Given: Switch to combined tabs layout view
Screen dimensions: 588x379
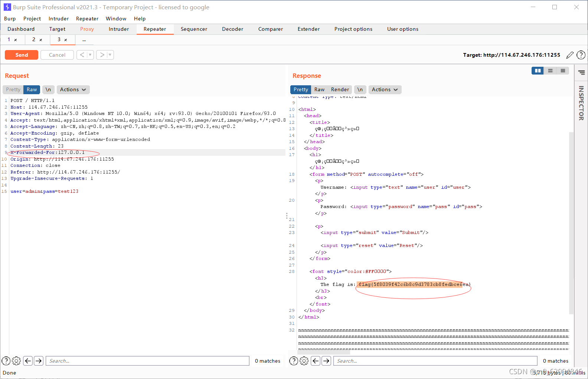Looking at the screenshot, I should click(563, 70).
